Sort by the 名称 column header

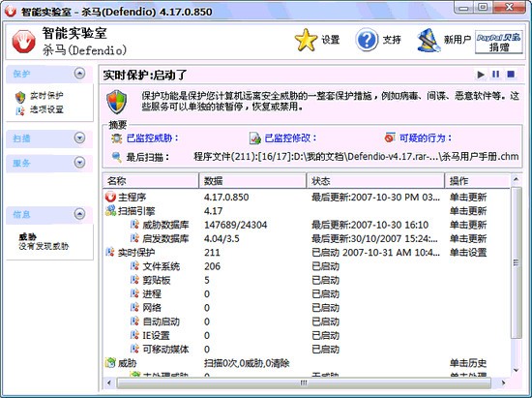tap(151, 181)
